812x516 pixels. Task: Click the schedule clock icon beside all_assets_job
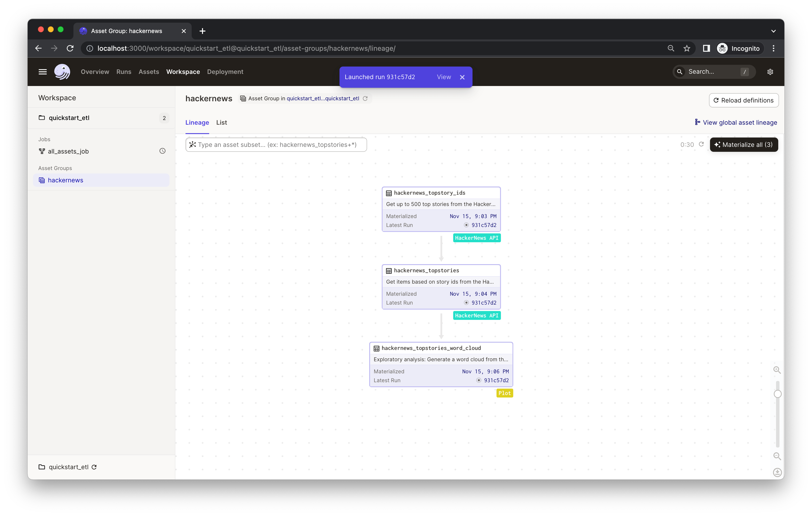tap(162, 151)
